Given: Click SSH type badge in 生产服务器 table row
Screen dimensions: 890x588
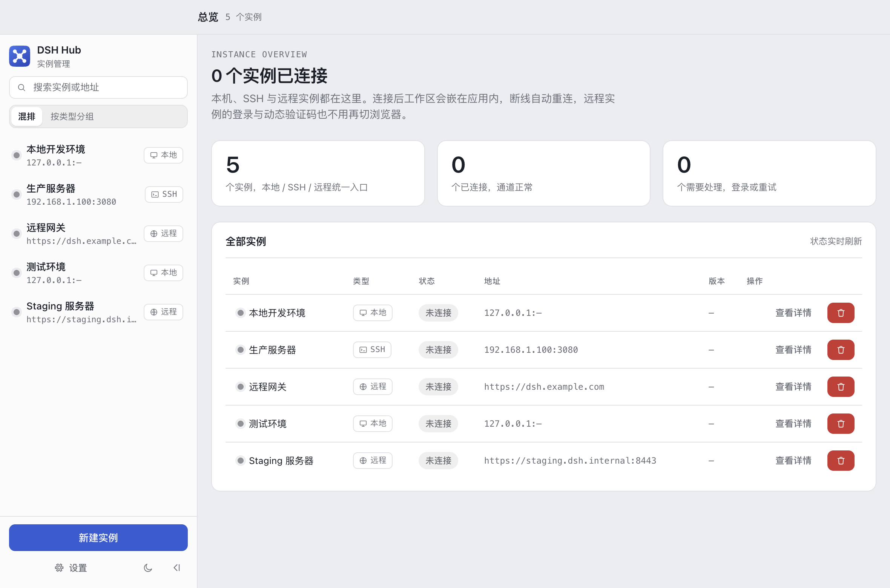Looking at the screenshot, I should [x=372, y=350].
